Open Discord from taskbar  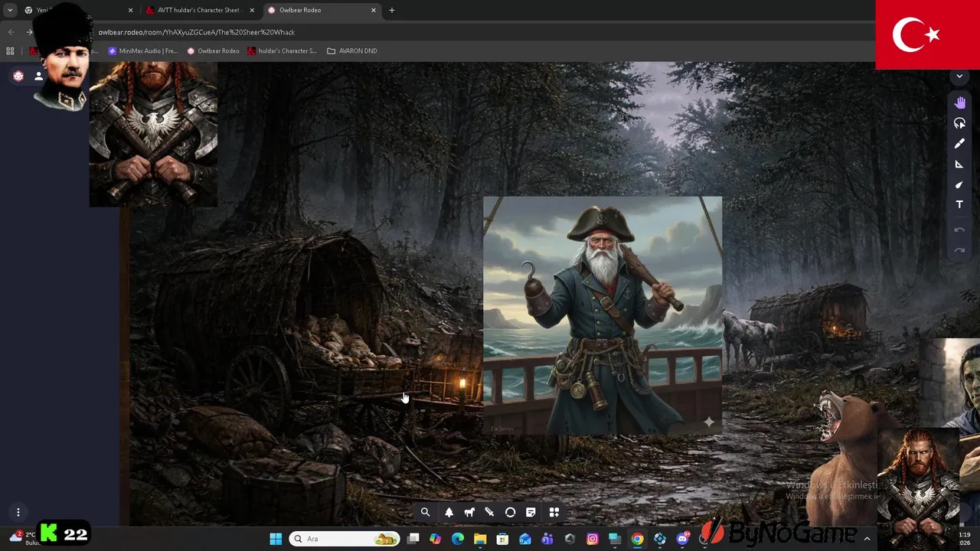coord(682,539)
